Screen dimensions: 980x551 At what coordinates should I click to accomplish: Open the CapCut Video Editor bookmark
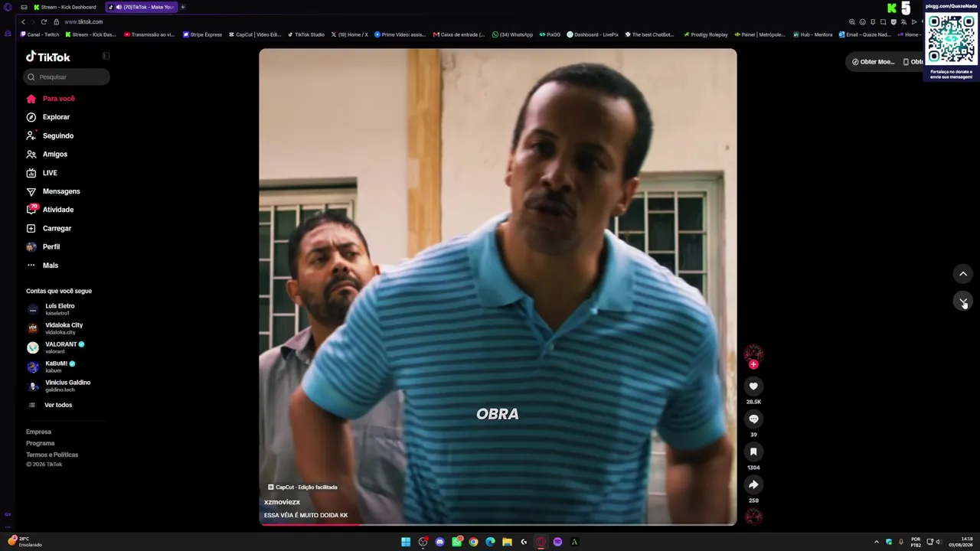255,34
